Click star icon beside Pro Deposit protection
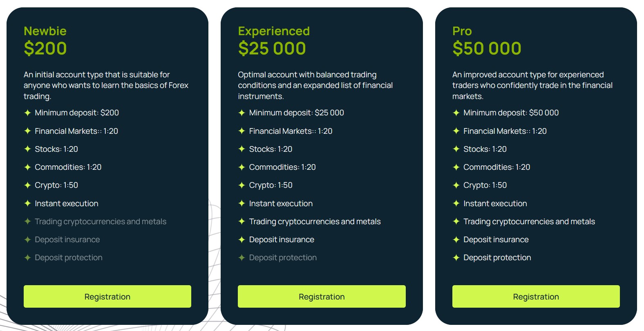 456,257
